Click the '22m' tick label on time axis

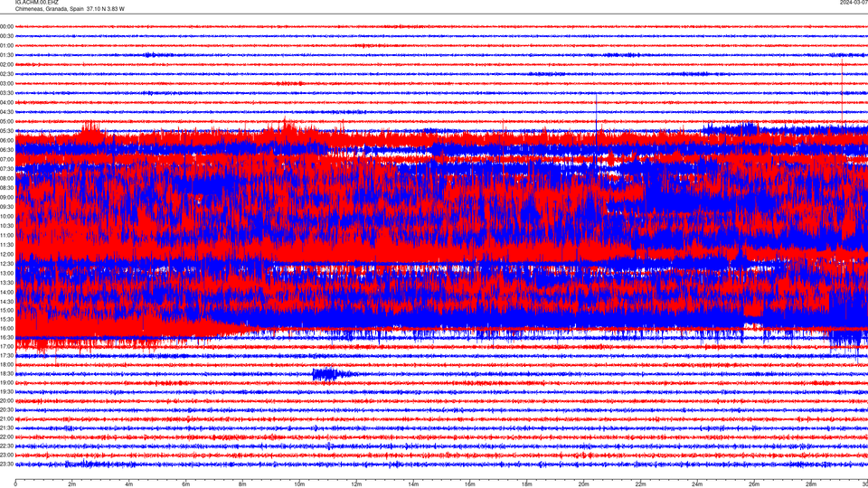tap(640, 484)
